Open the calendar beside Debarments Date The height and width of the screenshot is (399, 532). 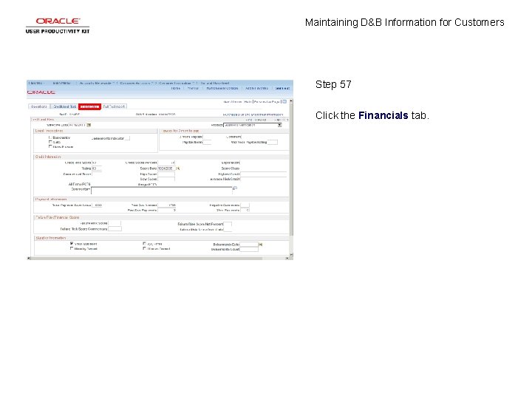[x=261, y=245]
